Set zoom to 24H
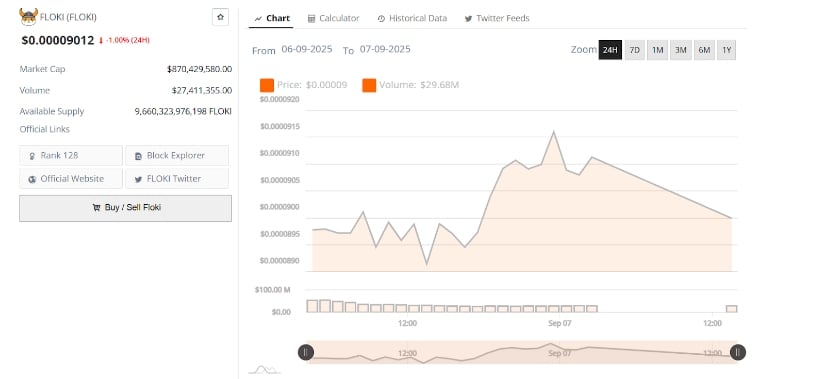825x379 pixels. 610,50
